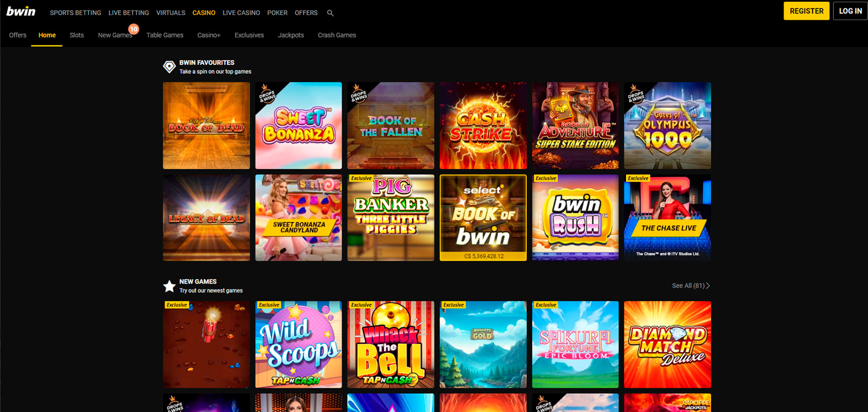This screenshot has width=868, height=412.
Task: Select the Casino menu item
Action: (204, 12)
